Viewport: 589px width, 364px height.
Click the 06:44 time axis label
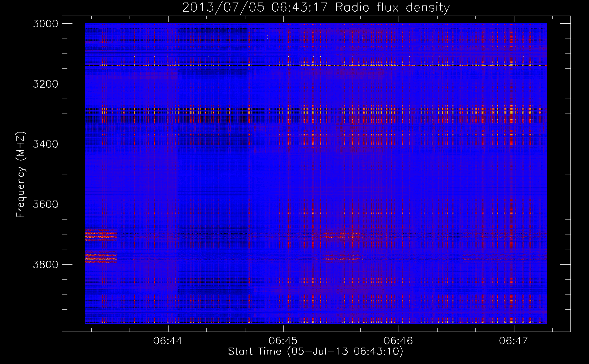point(168,341)
